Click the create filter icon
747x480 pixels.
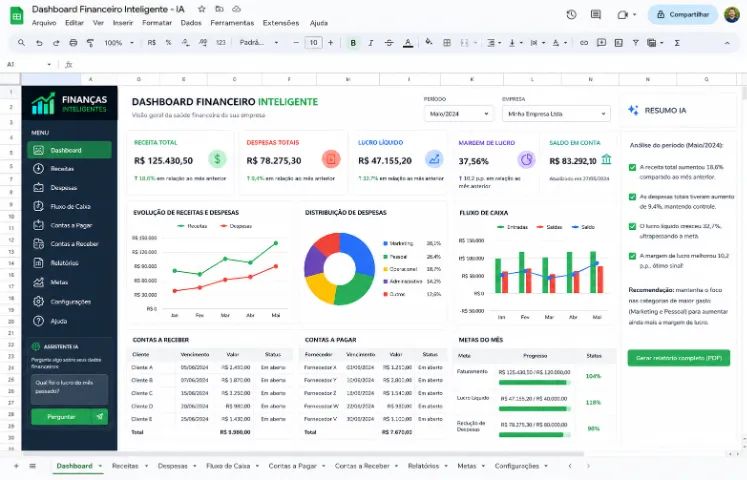point(636,43)
